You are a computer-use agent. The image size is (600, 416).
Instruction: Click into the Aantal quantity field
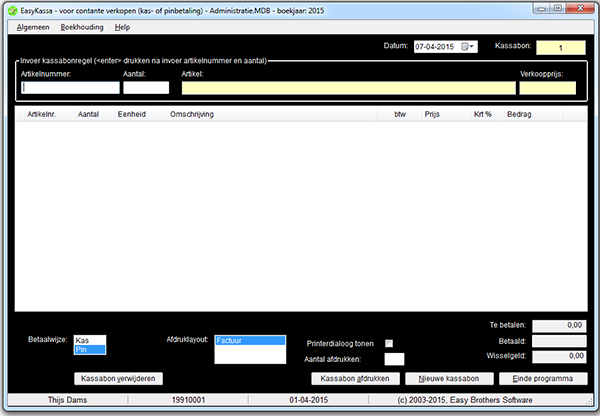coord(146,88)
